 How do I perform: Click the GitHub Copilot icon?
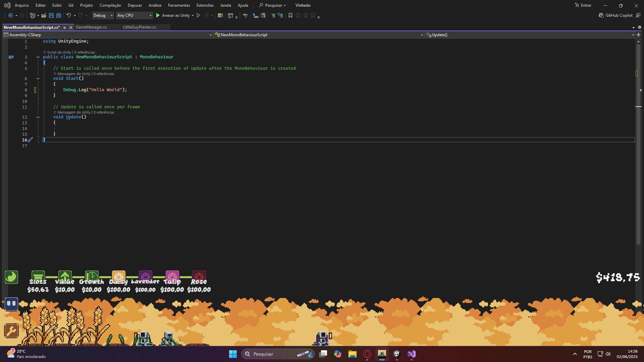[x=601, y=15]
